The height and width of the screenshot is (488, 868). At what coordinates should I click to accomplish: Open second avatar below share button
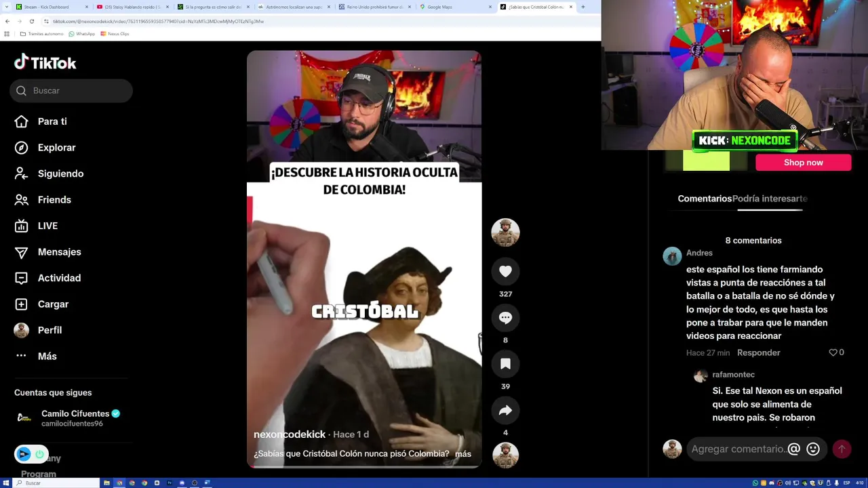[x=505, y=455]
